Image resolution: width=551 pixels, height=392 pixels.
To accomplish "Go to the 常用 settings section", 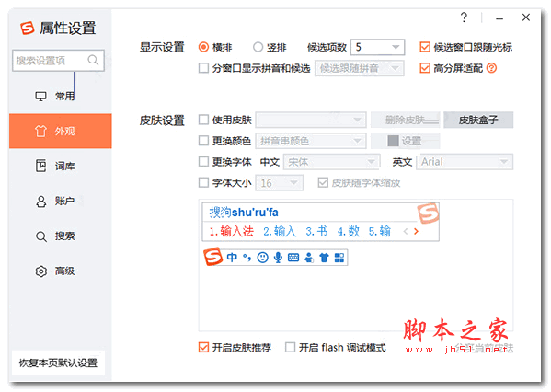I will [x=60, y=96].
